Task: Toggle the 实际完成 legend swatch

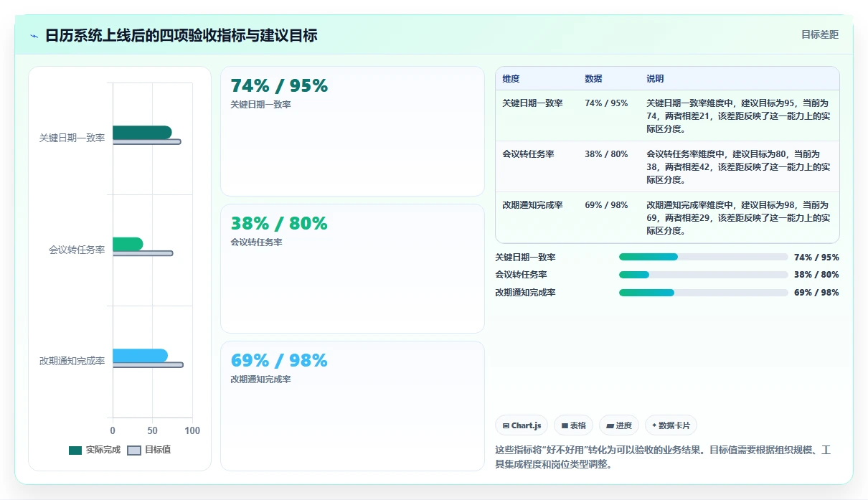Action: click(x=75, y=450)
